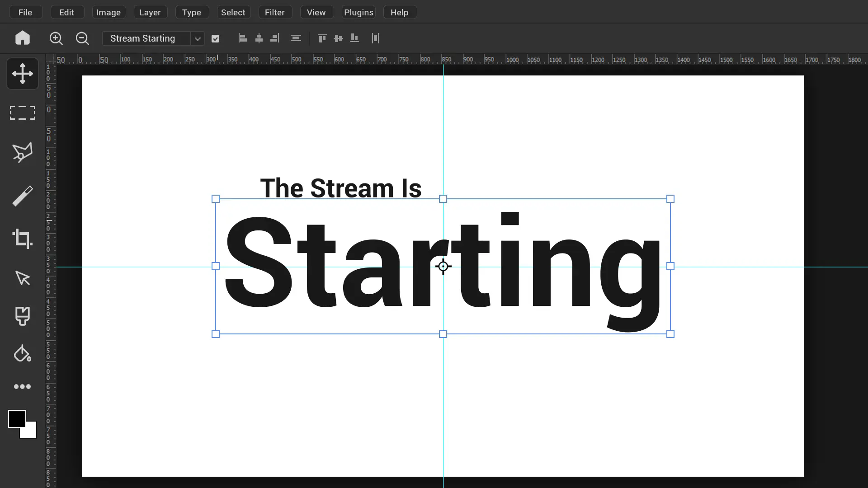Align vertical centers of layers
Viewport: 868px width, 488px height.
338,38
